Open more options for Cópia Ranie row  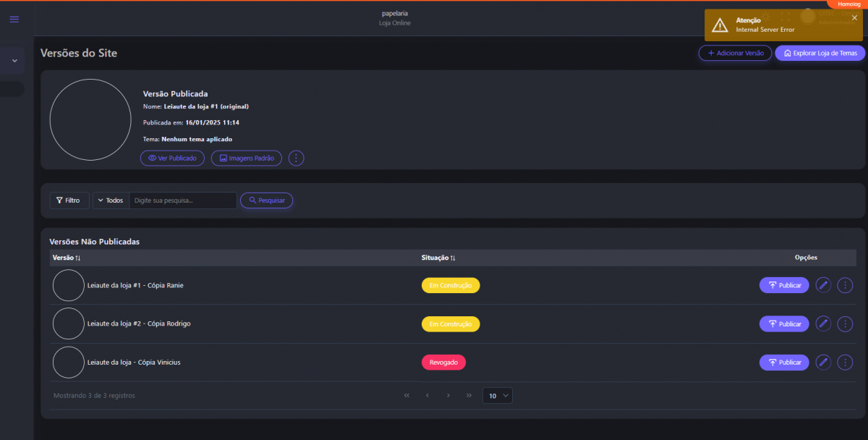click(845, 285)
